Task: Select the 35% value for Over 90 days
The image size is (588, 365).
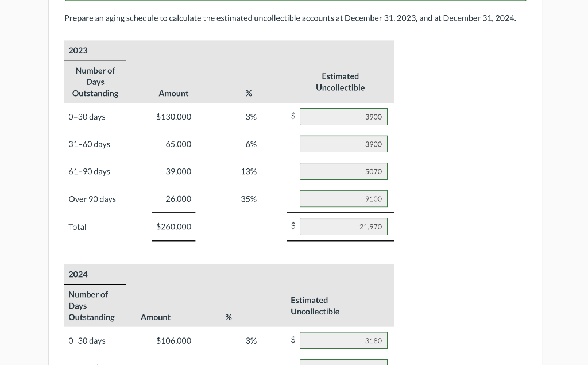Action: pos(248,198)
